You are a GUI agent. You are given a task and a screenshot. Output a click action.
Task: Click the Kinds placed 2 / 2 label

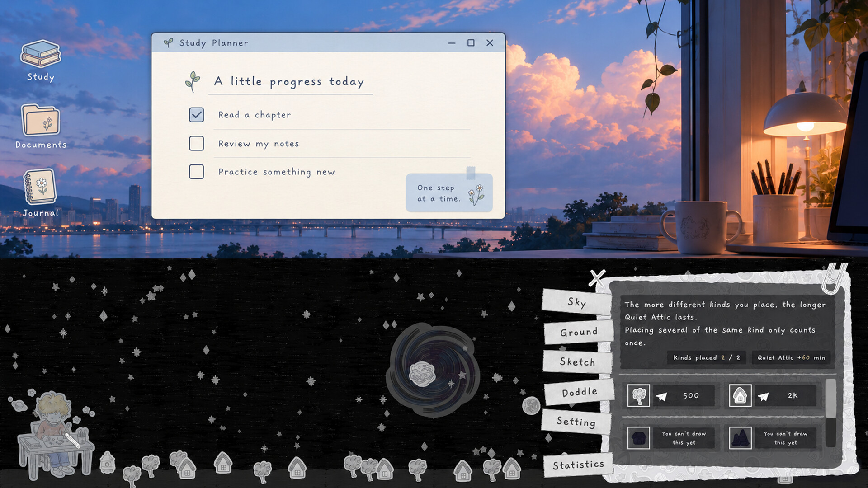point(707,357)
